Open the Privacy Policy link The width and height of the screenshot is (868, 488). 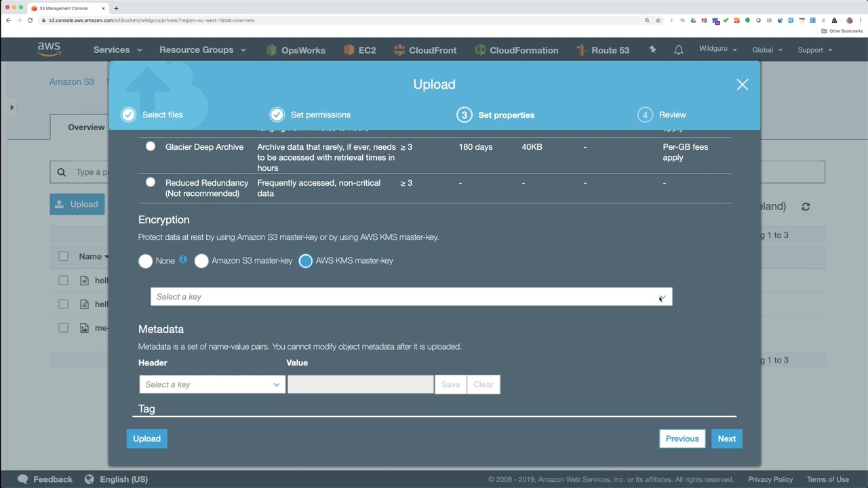click(770, 479)
